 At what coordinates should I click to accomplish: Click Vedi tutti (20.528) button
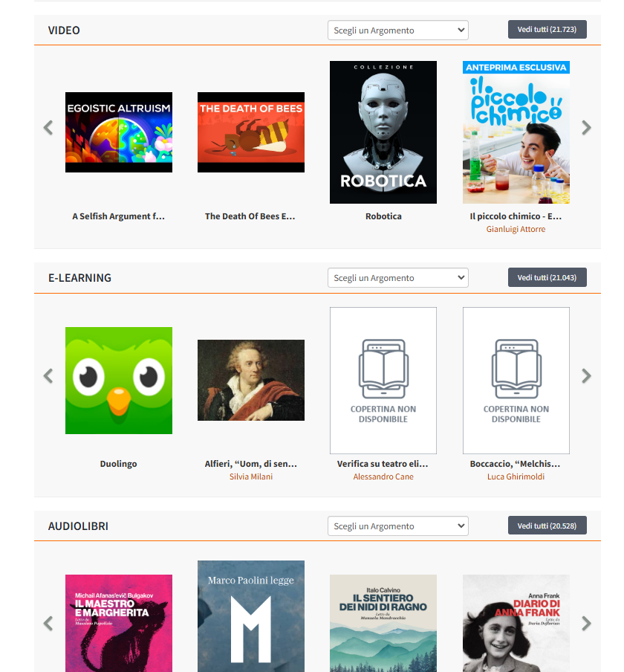pyautogui.click(x=547, y=526)
